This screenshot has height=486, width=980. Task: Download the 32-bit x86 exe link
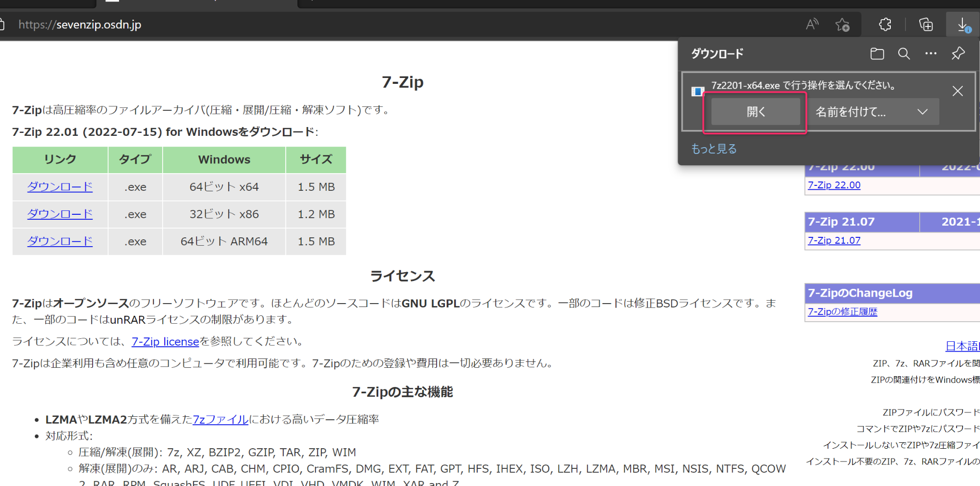click(60, 214)
